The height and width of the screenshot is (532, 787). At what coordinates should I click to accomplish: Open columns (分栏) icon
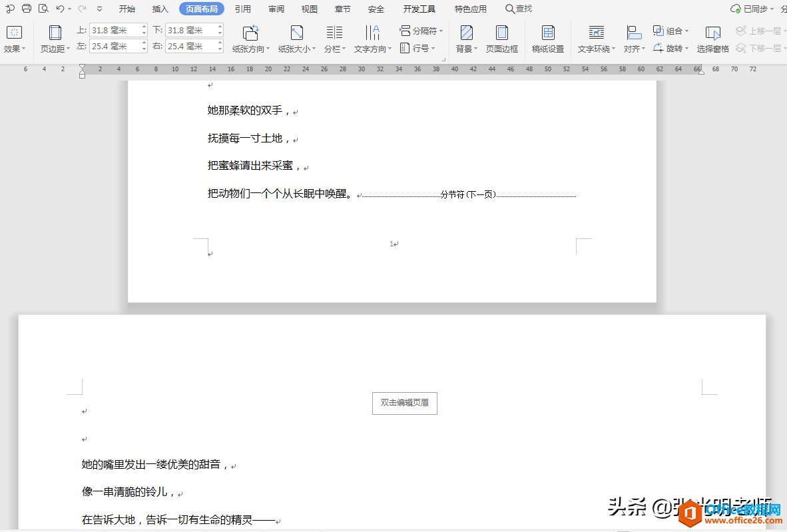[334, 33]
